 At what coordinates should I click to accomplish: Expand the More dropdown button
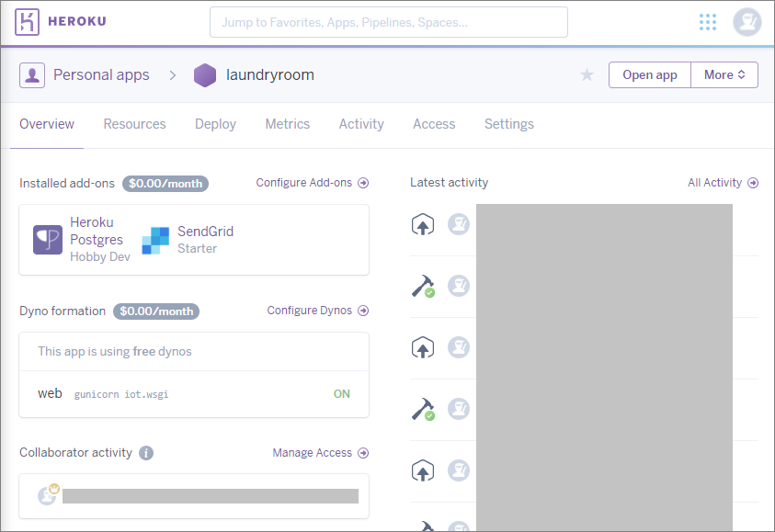pyautogui.click(x=724, y=75)
